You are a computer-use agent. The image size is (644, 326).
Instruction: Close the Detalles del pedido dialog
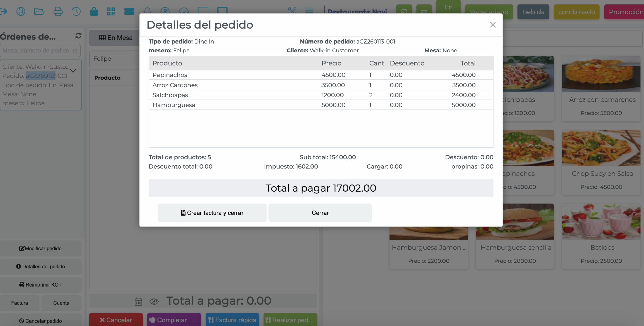pos(493,25)
